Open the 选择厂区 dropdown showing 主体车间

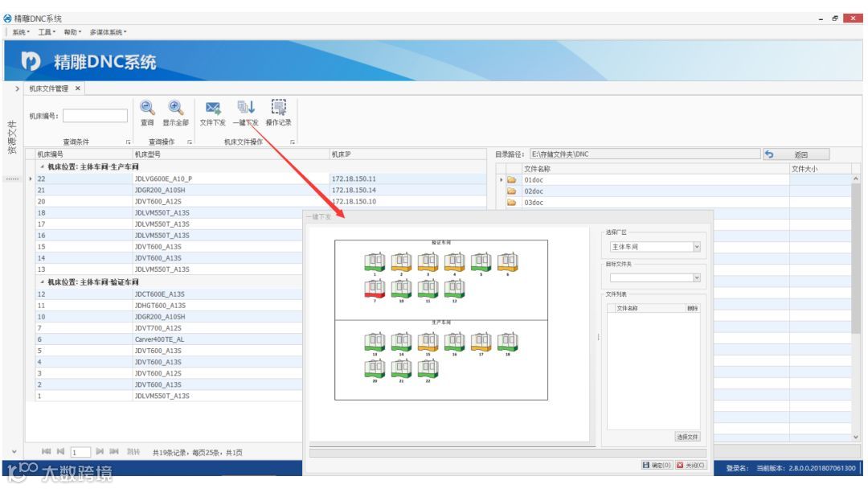pyautogui.click(x=696, y=247)
